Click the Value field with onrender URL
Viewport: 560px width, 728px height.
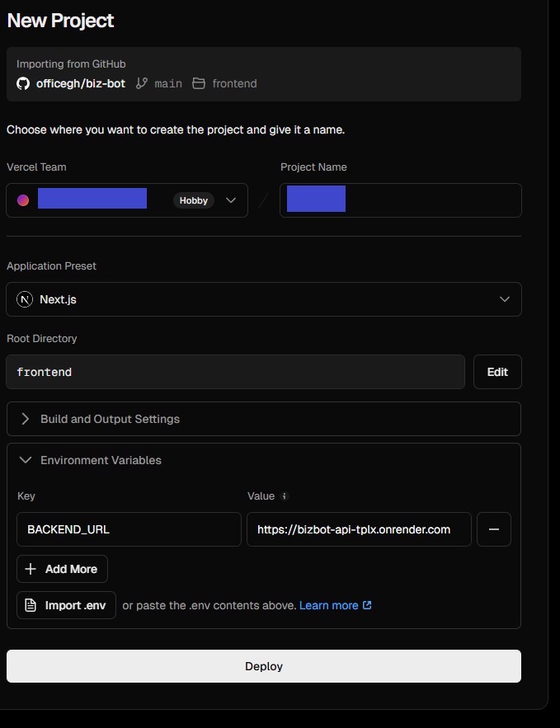359,529
